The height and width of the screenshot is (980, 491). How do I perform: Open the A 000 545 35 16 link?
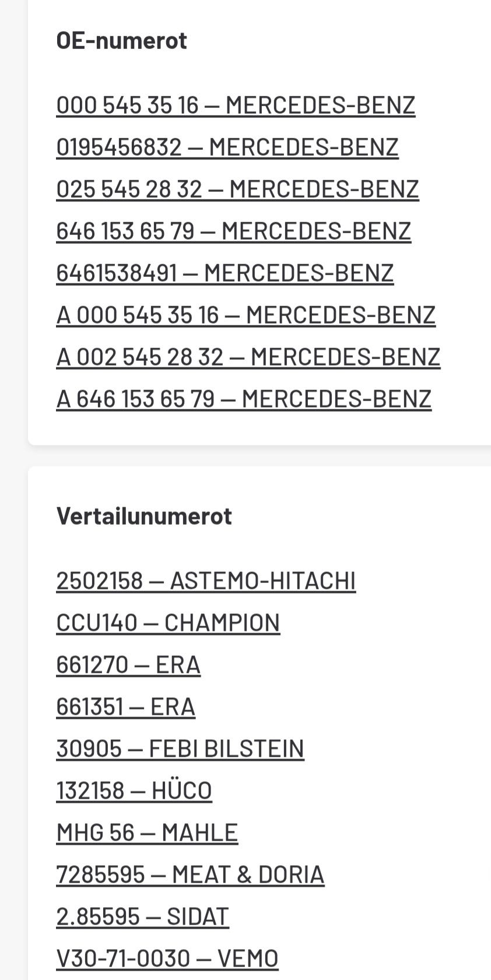(x=246, y=315)
